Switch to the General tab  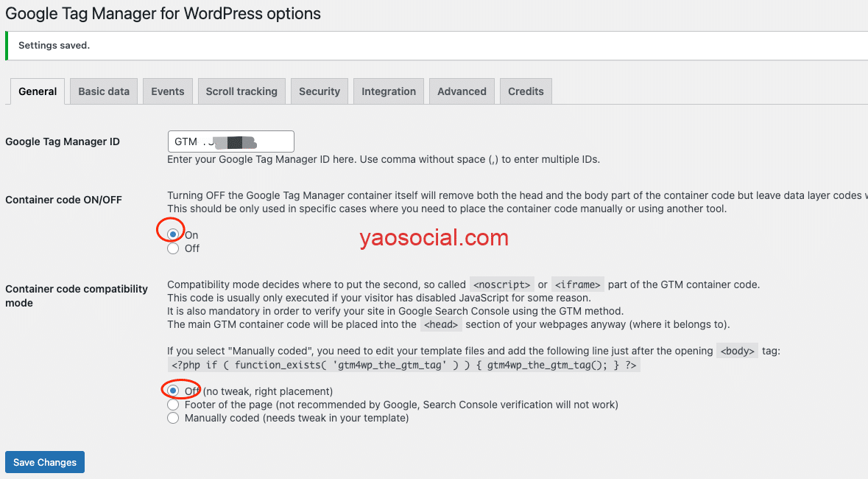click(x=38, y=91)
